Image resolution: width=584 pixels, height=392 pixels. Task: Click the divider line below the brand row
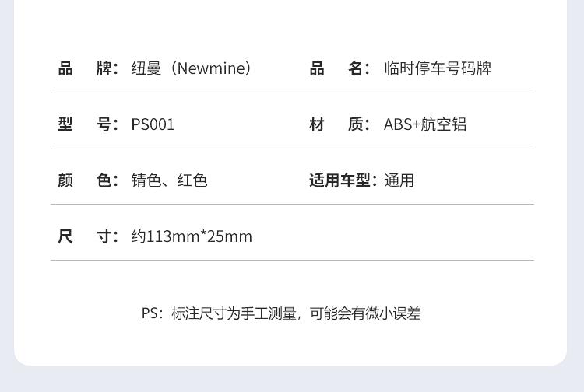(x=292, y=93)
